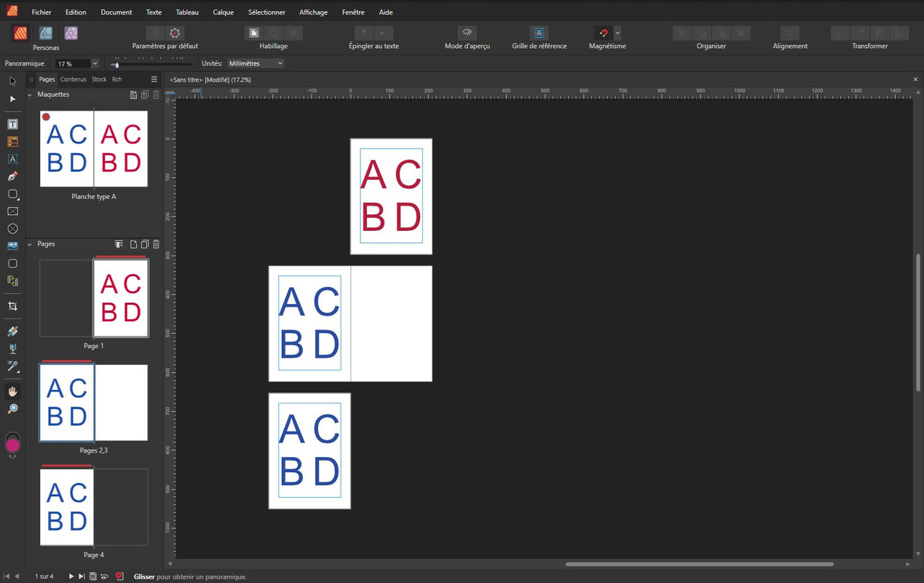Select Planche type A master thumbnail
The height and width of the screenshot is (583, 924).
[x=94, y=149]
